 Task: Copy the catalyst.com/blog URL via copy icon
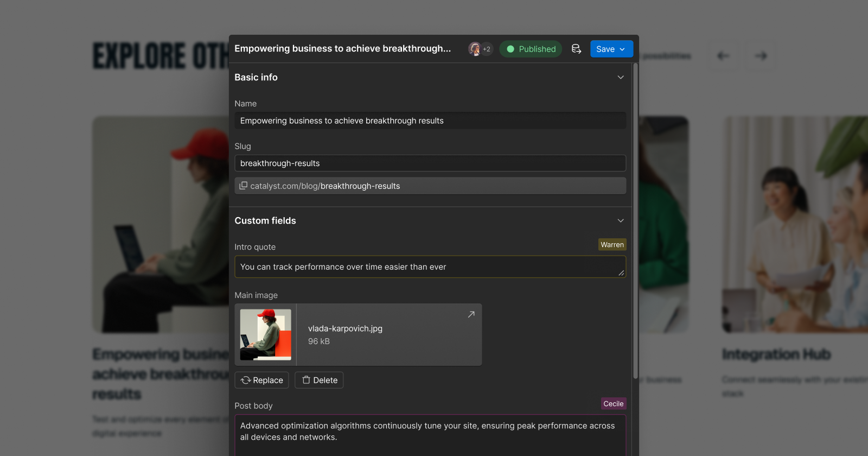(x=244, y=186)
